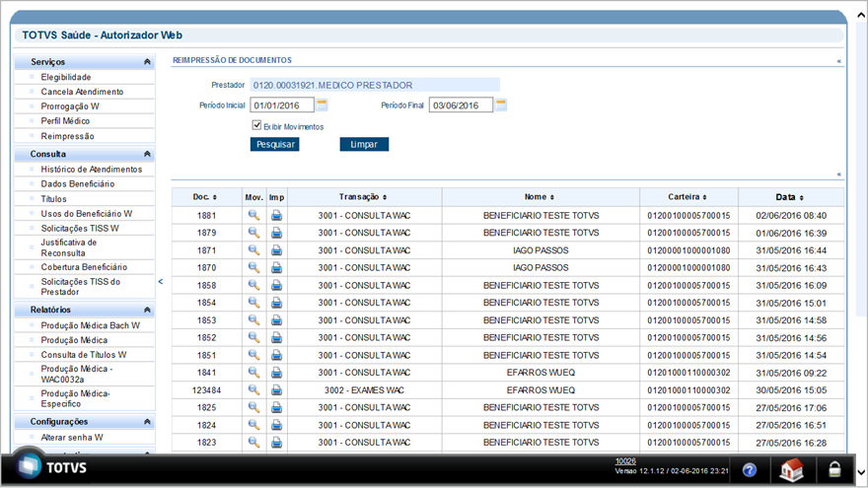The width and height of the screenshot is (868, 488).
Task: Collapse the Relatórios section
Action: click(147, 310)
